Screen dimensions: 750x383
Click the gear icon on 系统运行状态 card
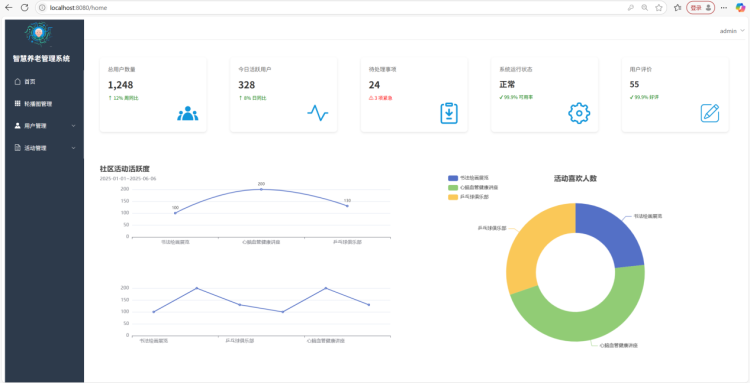pyautogui.click(x=579, y=113)
